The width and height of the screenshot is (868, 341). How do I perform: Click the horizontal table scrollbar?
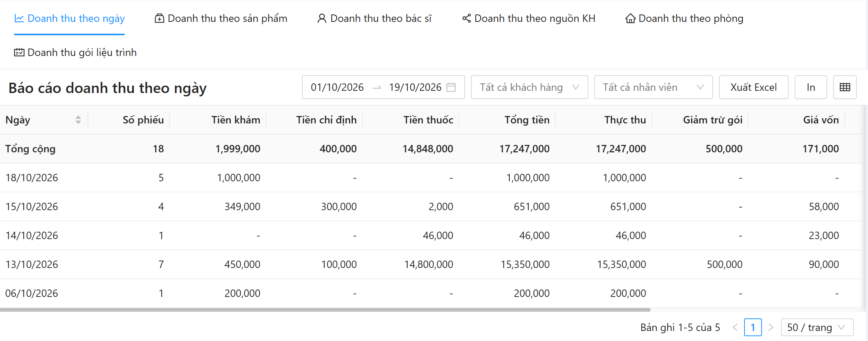click(x=325, y=309)
